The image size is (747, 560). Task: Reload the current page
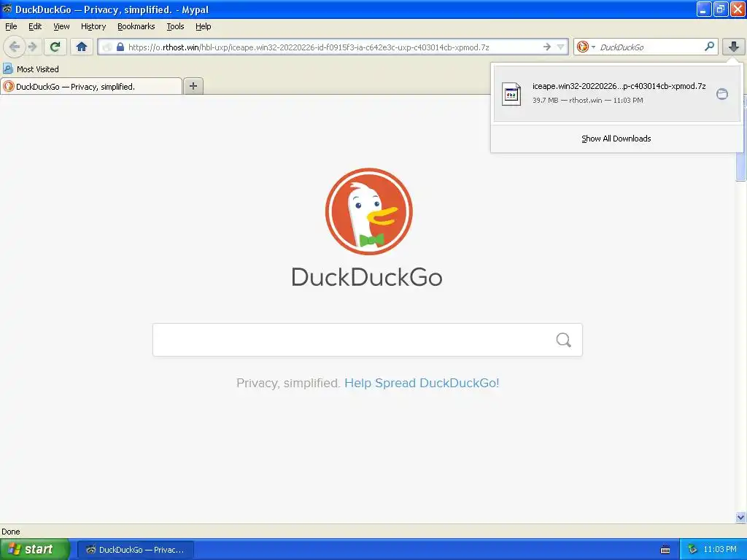(55, 47)
